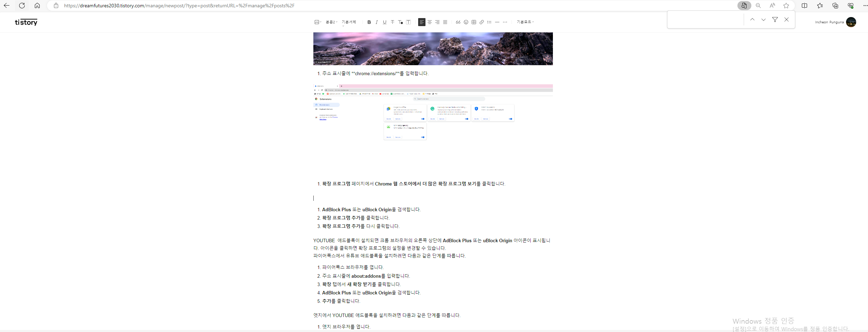Click the Chrome 웹 스토어 instruction line
868x332 pixels.
pyautogui.click(x=414, y=184)
